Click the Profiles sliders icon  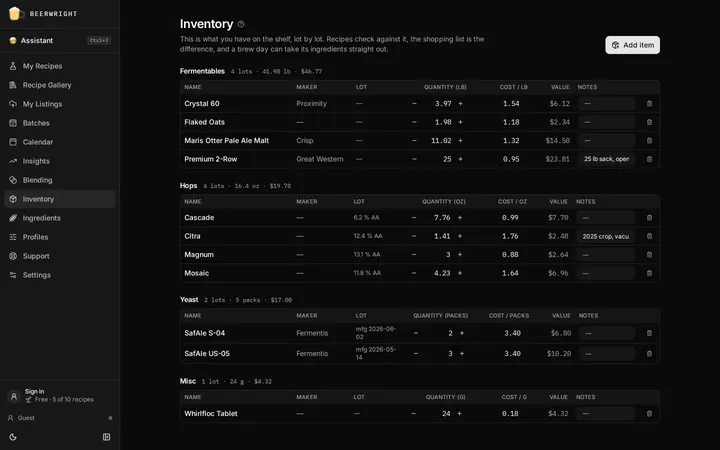(x=13, y=237)
